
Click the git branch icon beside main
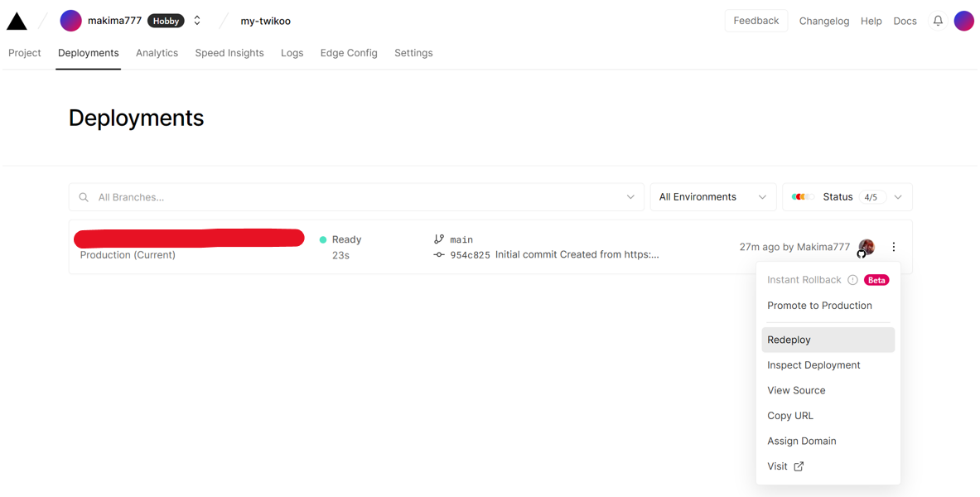[439, 239]
